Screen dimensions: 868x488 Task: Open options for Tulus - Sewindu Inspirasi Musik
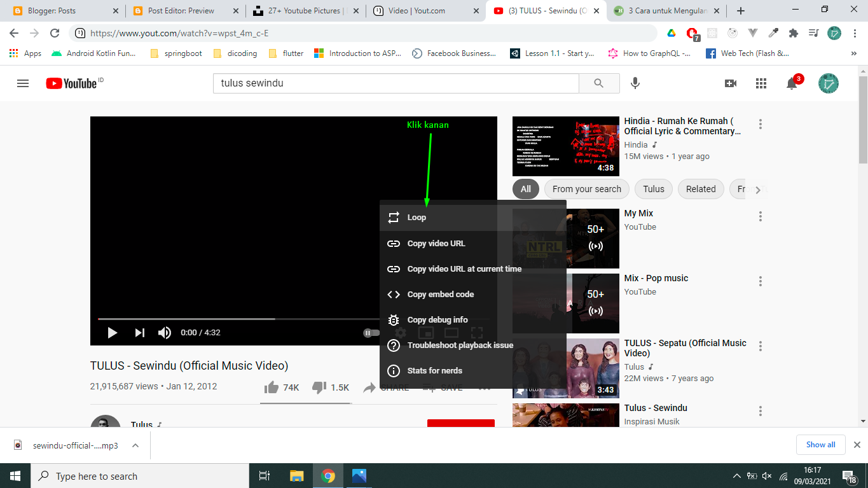760,411
